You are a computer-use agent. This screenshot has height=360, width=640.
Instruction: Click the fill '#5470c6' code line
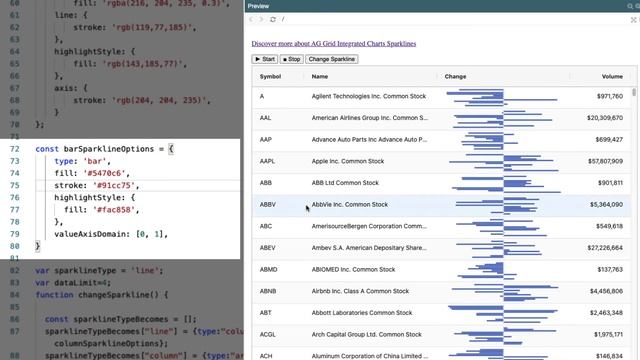pyautogui.click(x=92, y=173)
